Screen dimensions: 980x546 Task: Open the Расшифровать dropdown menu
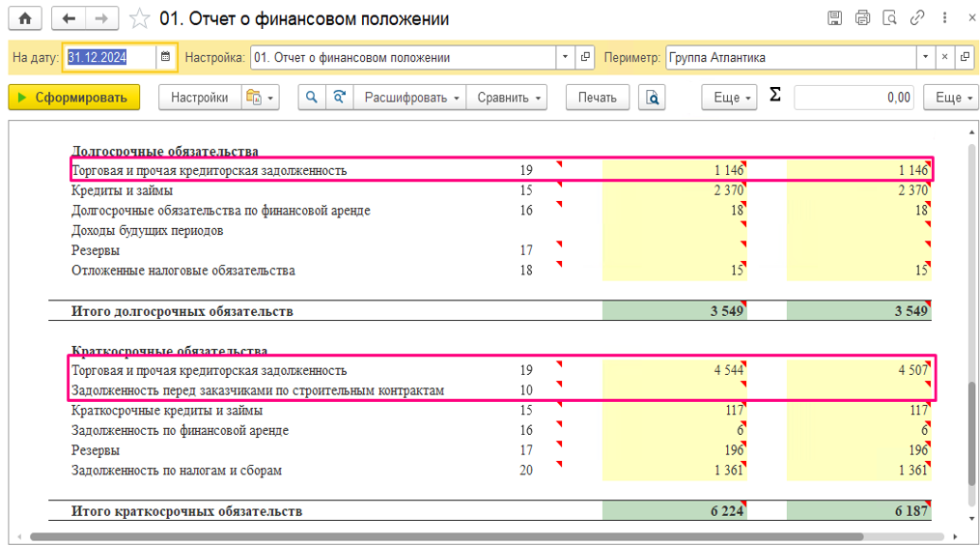410,98
